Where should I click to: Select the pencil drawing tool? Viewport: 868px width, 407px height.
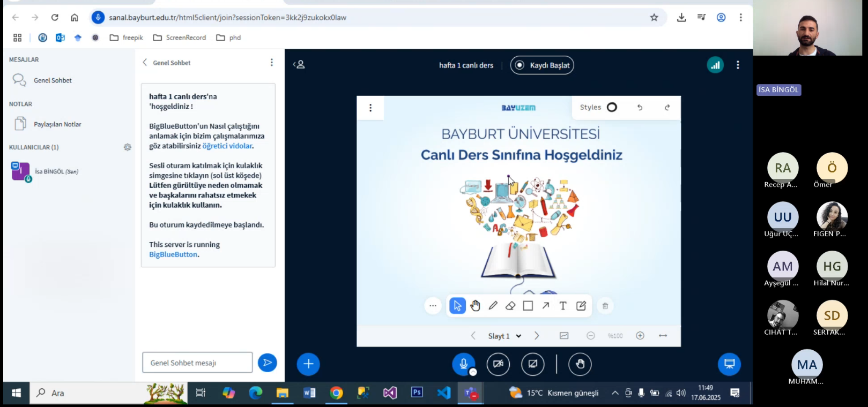click(x=493, y=306)
